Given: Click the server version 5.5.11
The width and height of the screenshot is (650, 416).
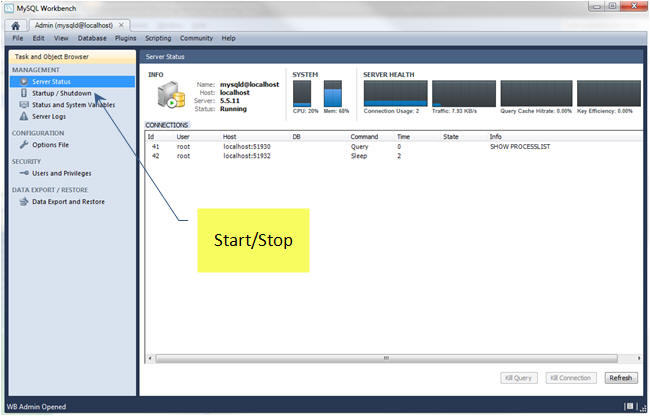Looking at the screenshot, I should point(230,101).
